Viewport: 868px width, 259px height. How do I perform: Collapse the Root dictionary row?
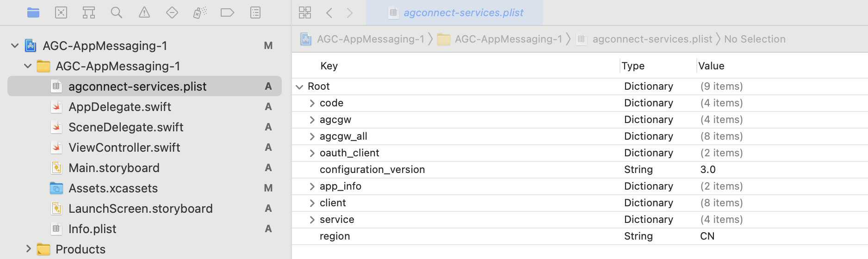click(299, 86)
